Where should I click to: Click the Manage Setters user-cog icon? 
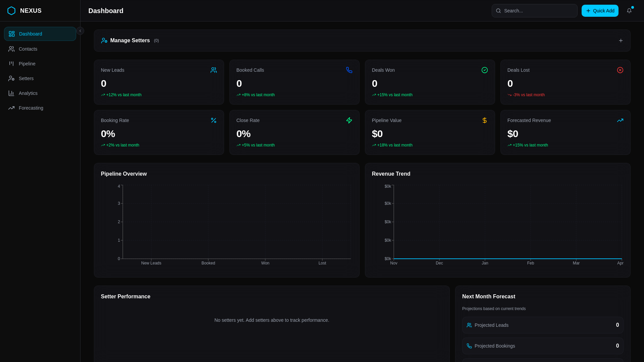click(x=104, y=41)
